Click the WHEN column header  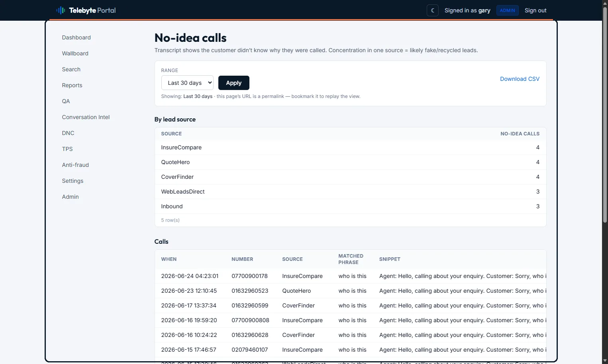[x=169, y=259]
